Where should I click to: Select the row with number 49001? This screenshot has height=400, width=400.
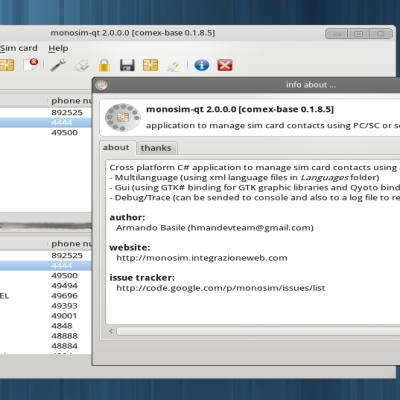point(46,315)
